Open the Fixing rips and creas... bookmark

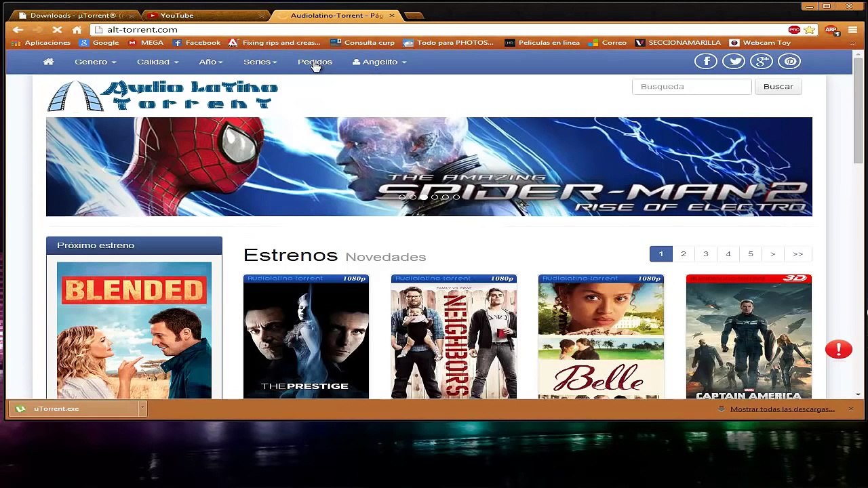275,43
